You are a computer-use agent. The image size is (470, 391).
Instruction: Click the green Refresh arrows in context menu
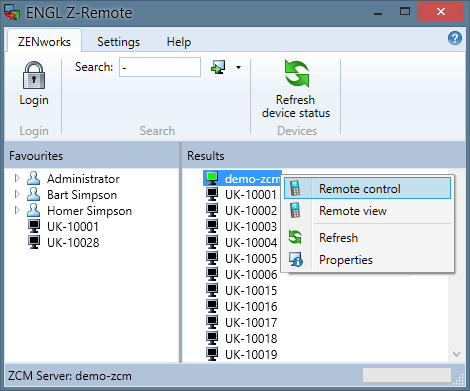pos(295,237)
